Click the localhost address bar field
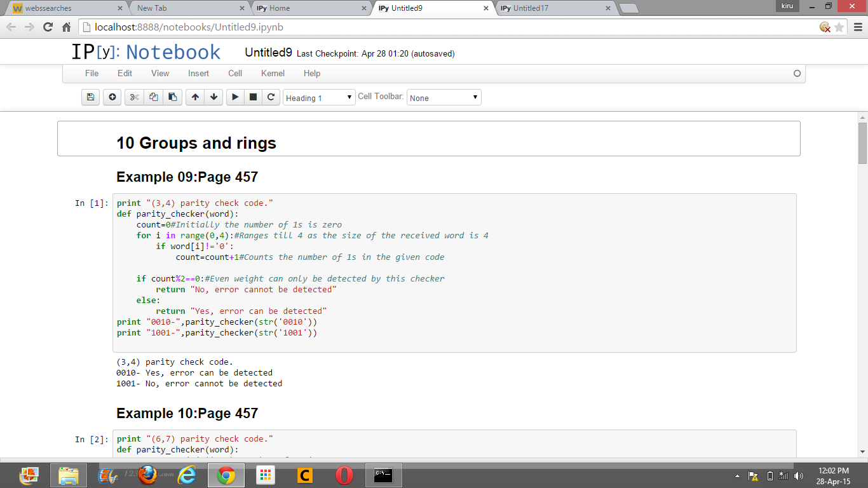The width and height of the screenshot is (868, 488). point(445,27)
